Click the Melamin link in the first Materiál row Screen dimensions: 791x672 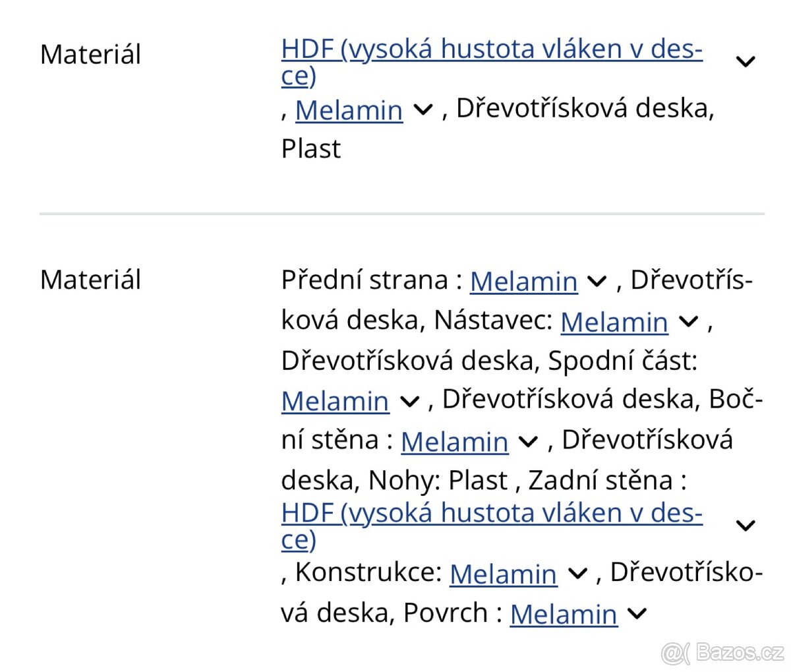coord(349,110)
